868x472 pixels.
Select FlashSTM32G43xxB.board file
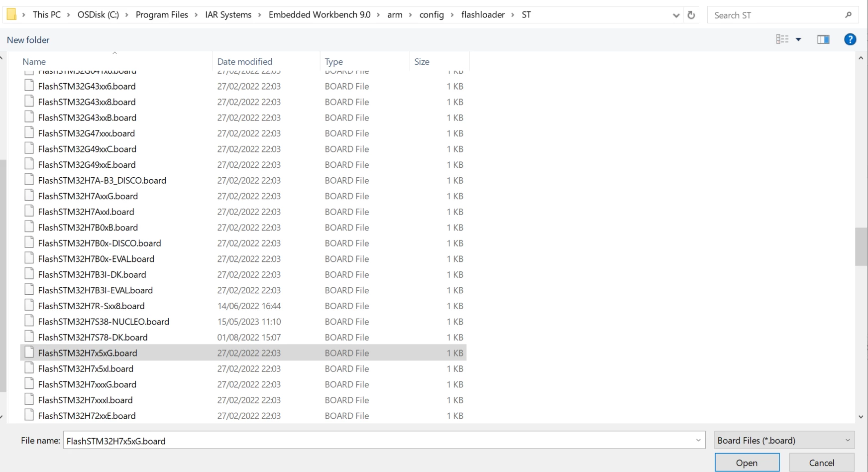243,118
